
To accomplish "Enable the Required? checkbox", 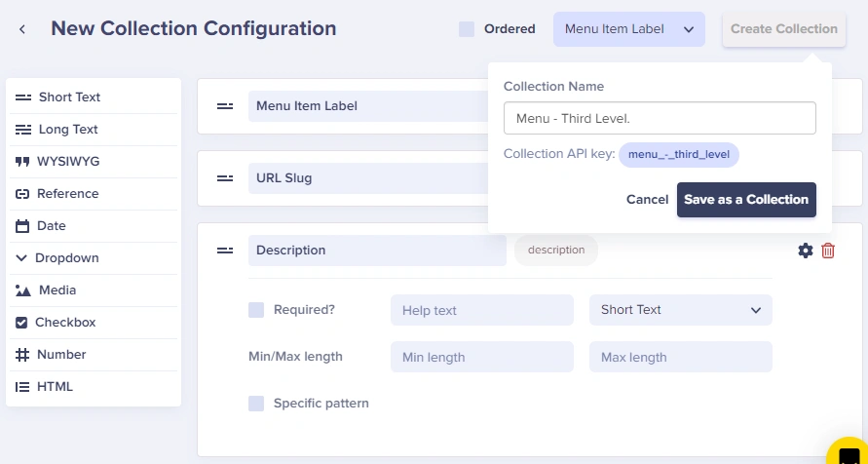I will [256, 310].
